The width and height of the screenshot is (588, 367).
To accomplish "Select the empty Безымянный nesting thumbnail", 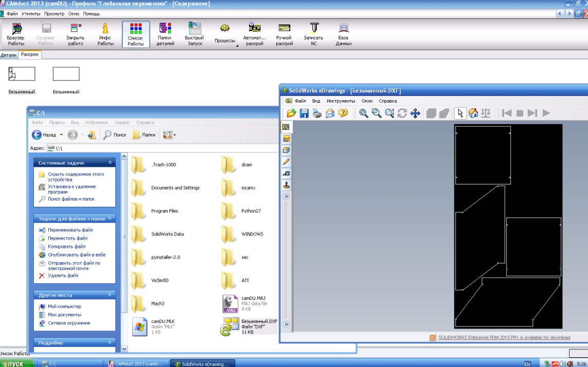I will coord(66,74).
